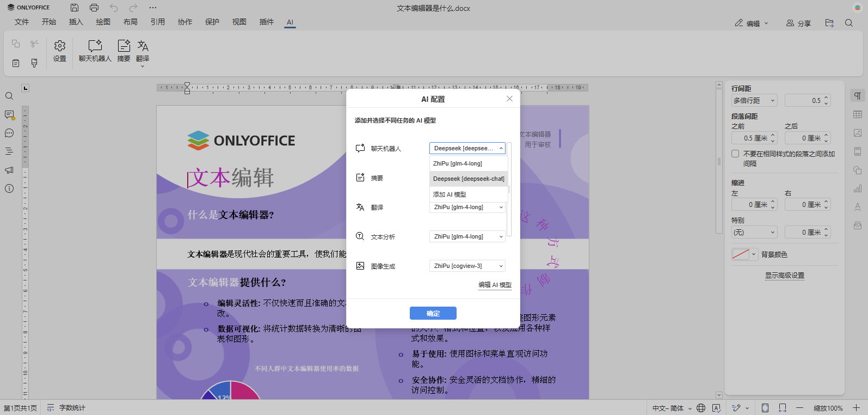Screen dimensions: 868x415
Task: Click the Redo arrow icon
Action: click(x=133, y=8)
